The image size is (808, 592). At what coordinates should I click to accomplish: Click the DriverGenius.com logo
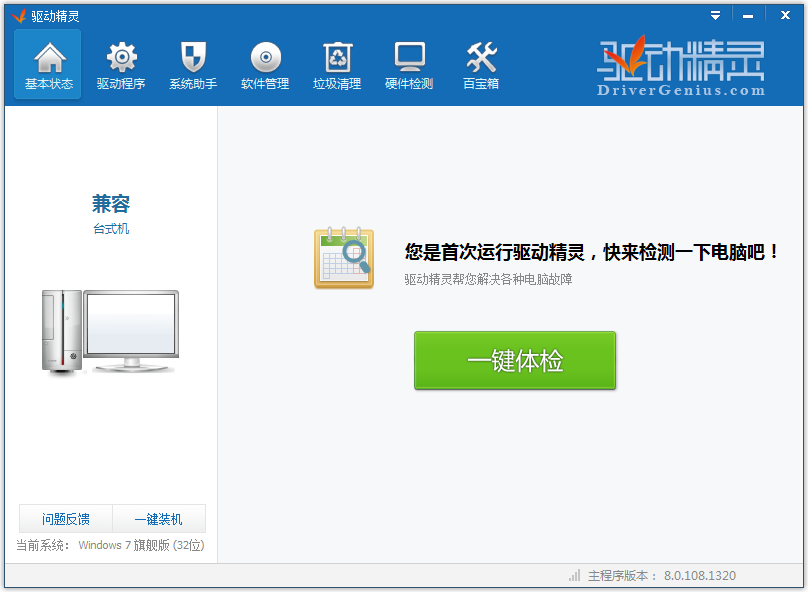tap(681, 66)
